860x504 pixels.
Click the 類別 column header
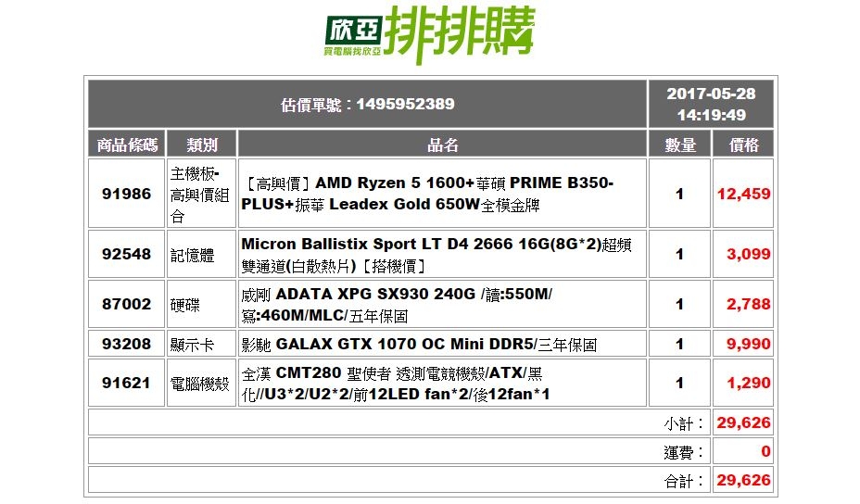coord(202,145)
